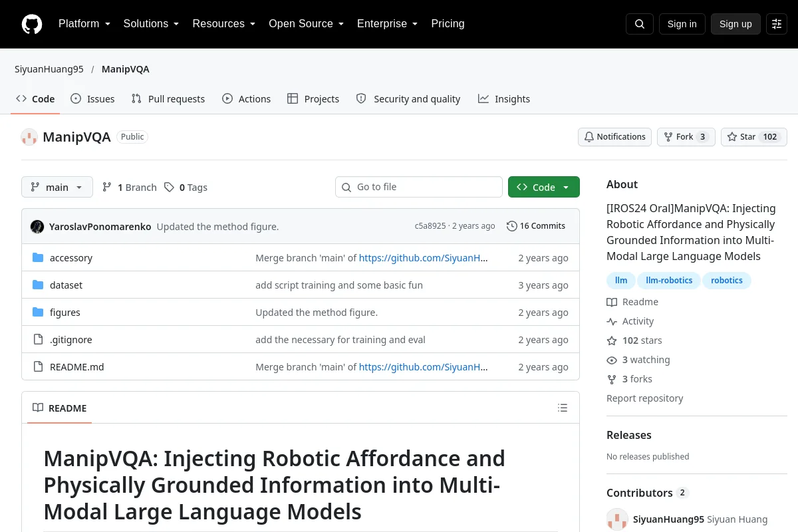Click the GitHub logo icon
This screenshot has width=798, height=532.
click(x=32, y=24)
